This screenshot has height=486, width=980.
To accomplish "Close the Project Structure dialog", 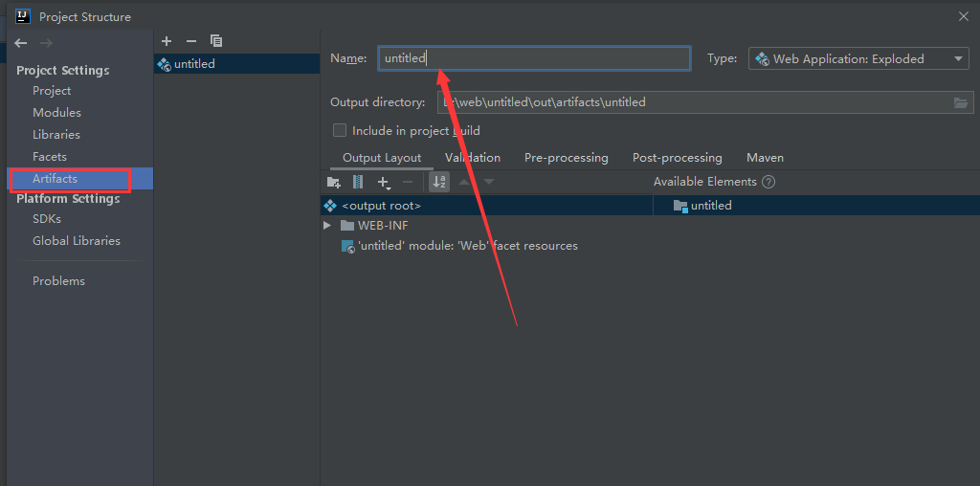I will pos(964,17).
